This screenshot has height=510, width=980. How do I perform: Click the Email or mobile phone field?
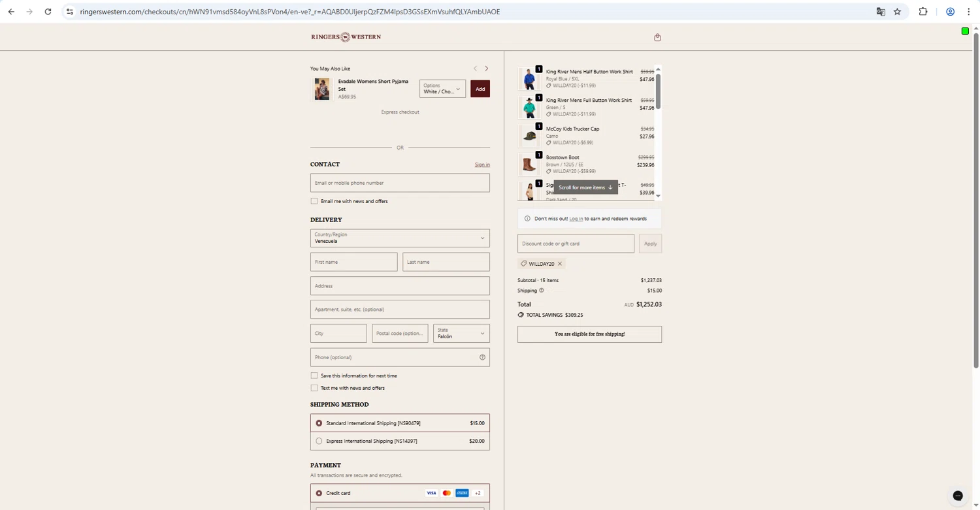point(400,183)
